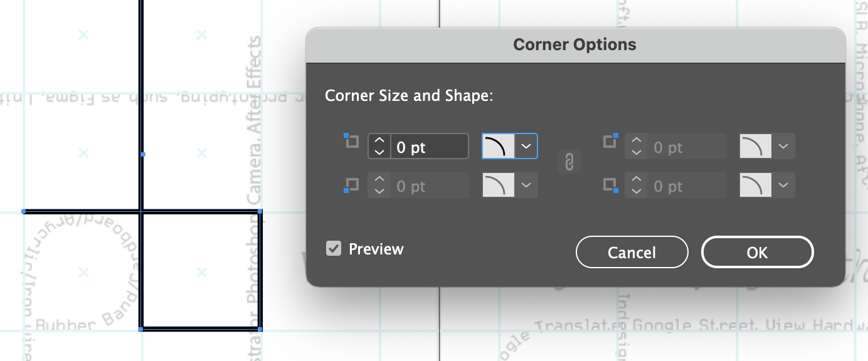Click the decrement arrow on bottom-right corner size
This screenshot has height=361, width=868.
[x=635, y=190]
